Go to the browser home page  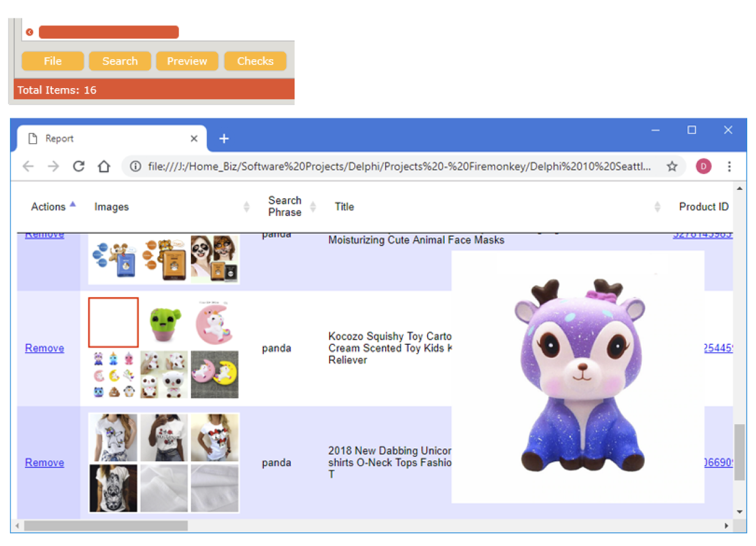point(104,166)
